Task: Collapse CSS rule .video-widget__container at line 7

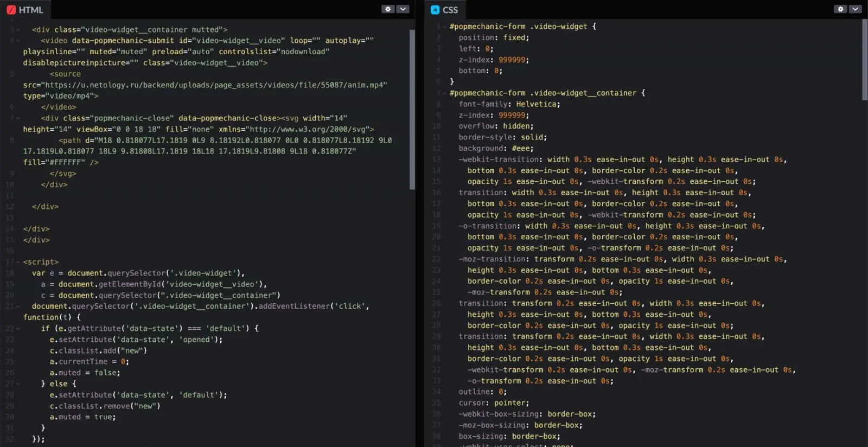Action: [x=444, y=93]
